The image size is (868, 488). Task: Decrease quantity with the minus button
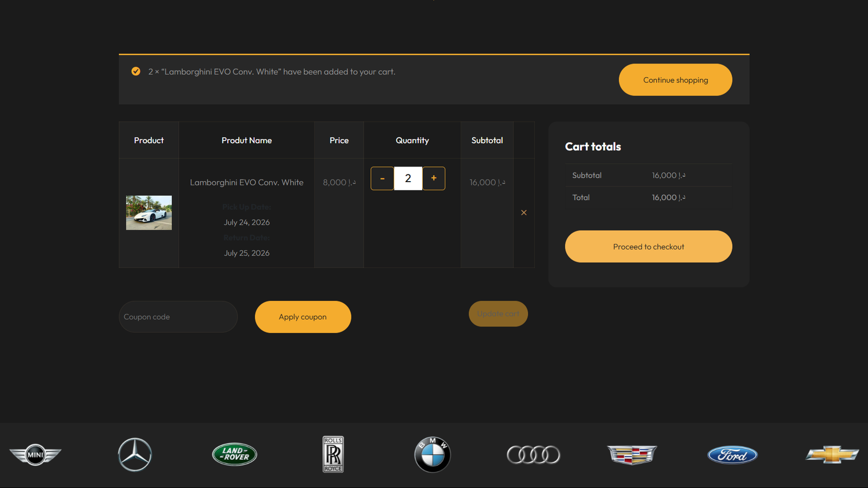[382, 178]
